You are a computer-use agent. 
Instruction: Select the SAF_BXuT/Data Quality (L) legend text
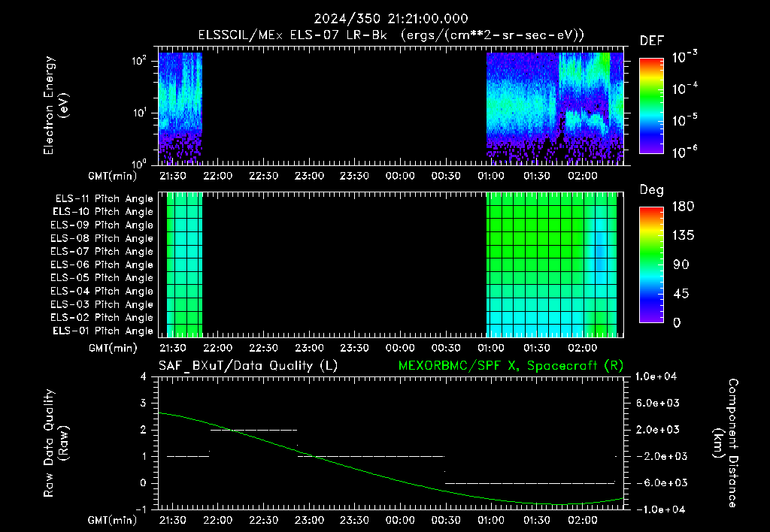pyautogui.click(x=248, y=366)
